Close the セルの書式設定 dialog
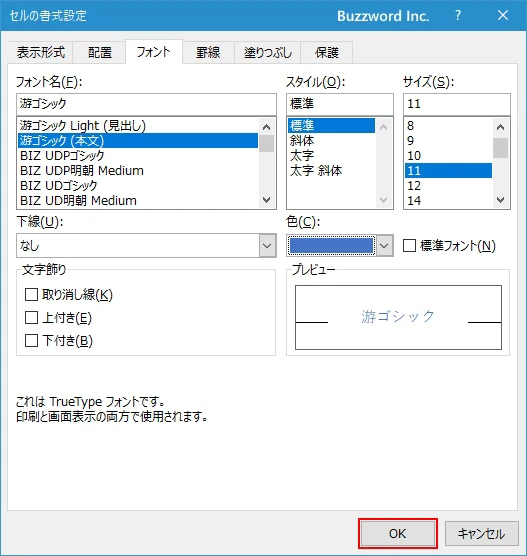The image size is (527, 556). click(503, 15)
